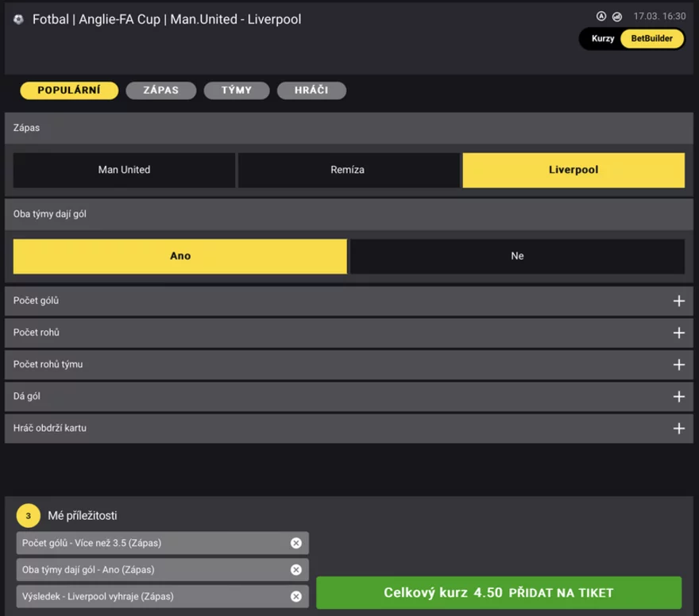Image resolution: width=699 pixels, height=616 pixels.
Task: Add the bet via PŘIDAT NA TIKET
Action: click(499, 593)
